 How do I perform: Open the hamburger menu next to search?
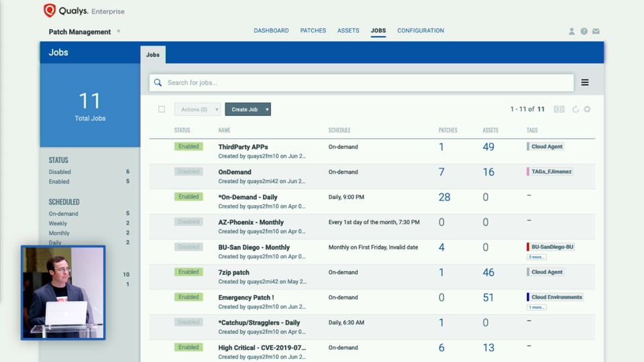(585, 82)
